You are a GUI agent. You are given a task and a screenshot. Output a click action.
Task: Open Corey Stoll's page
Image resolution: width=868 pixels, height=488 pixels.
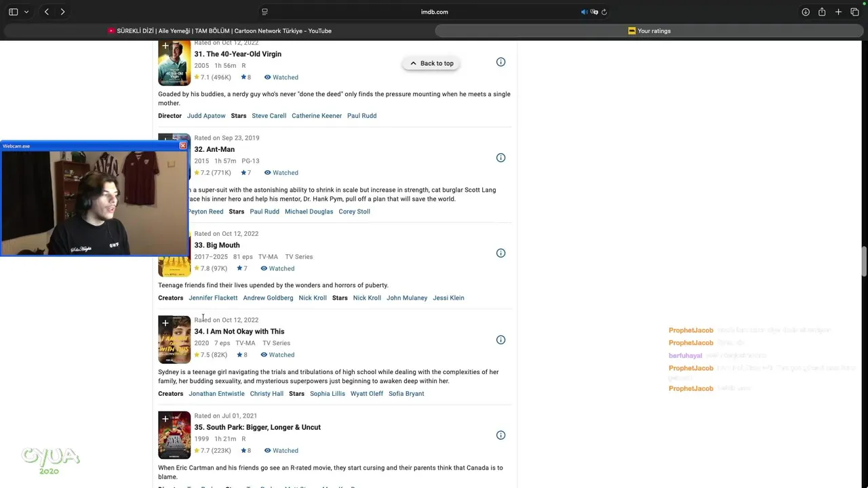click(x=355, y=211)
